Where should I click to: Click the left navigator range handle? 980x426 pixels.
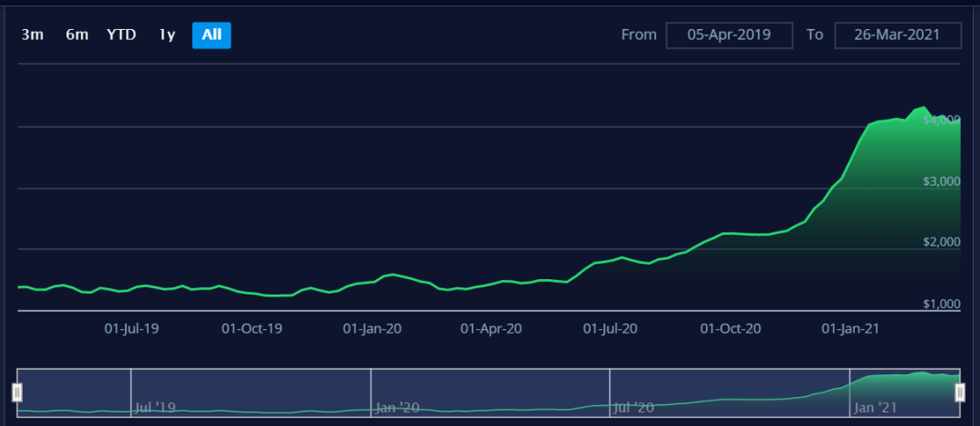point(16,392)
